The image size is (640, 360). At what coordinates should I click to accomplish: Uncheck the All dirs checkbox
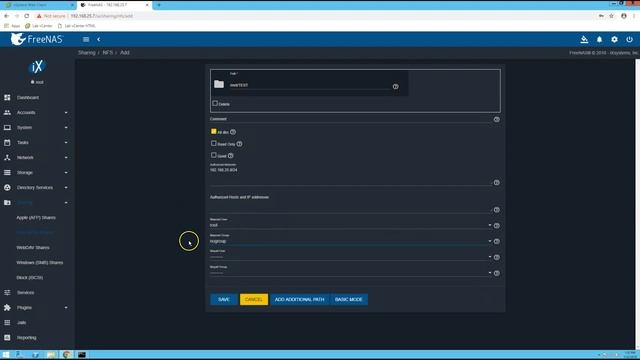213,131
